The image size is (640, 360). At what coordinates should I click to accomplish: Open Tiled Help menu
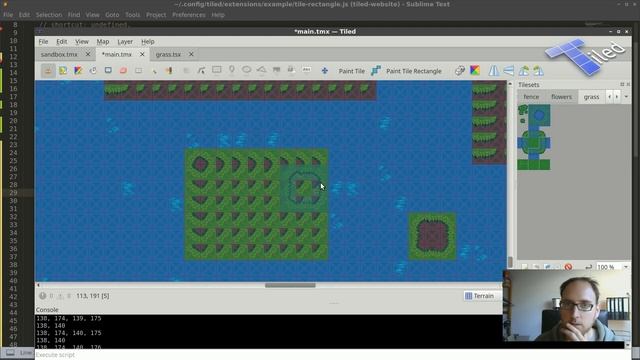point(148,42)
